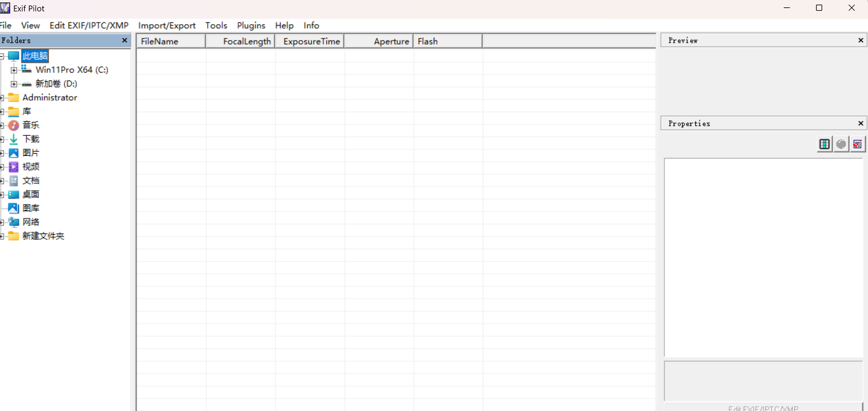Maximize the Exif Pilot window

(x=819, y=8)
